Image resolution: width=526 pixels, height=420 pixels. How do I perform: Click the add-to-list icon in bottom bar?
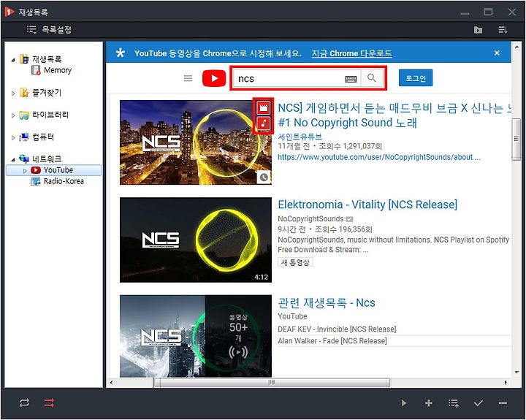pos(454,403)
